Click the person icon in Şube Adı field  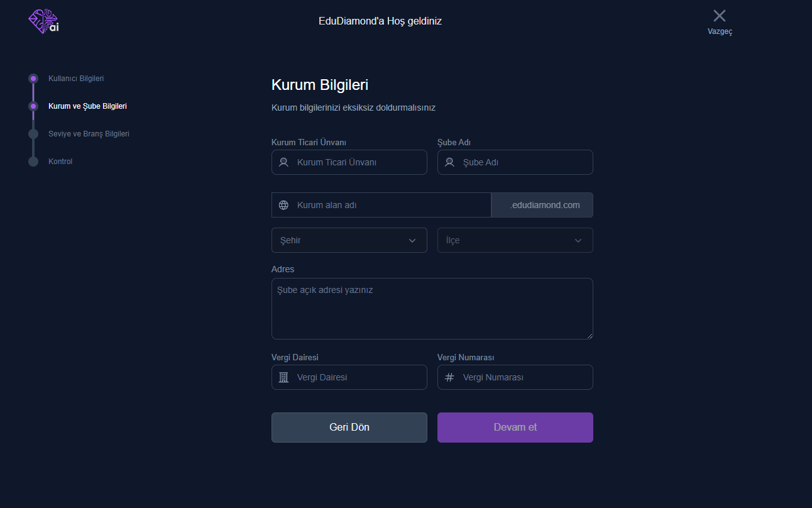tap(450, 162)
